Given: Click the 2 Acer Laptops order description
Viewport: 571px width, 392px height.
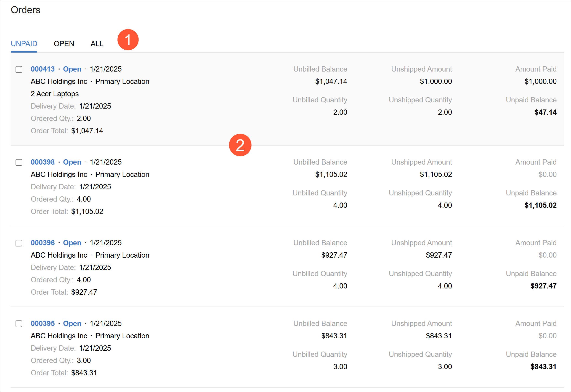Looking at the screenshot, I should (55, 94).
